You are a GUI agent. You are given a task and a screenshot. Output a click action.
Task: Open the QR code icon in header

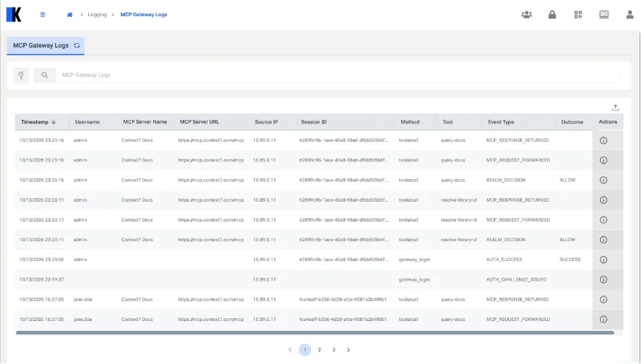point(578,15)
